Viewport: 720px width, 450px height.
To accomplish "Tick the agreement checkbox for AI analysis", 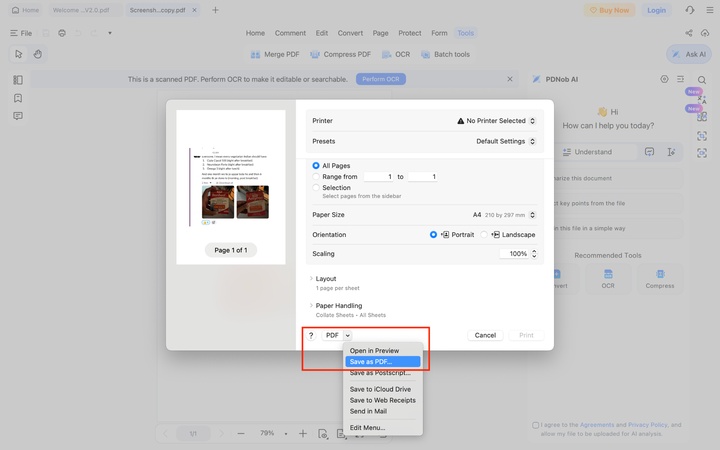I will [535, 425].
